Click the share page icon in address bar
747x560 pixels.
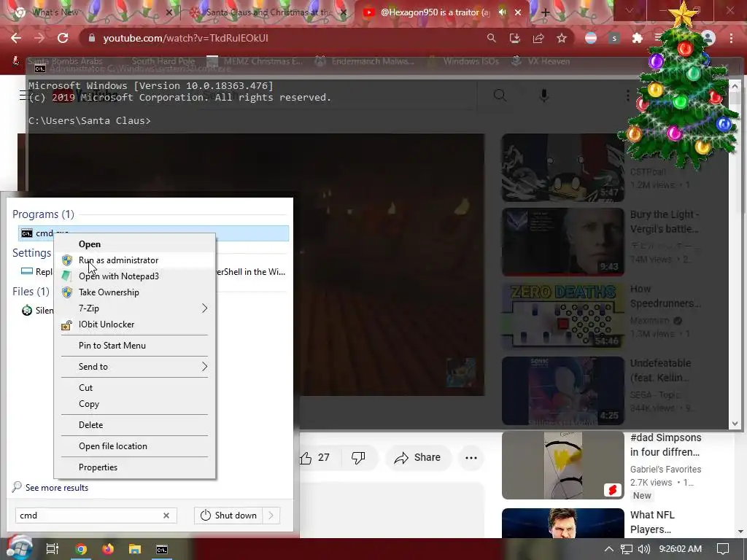pos(538,38)
